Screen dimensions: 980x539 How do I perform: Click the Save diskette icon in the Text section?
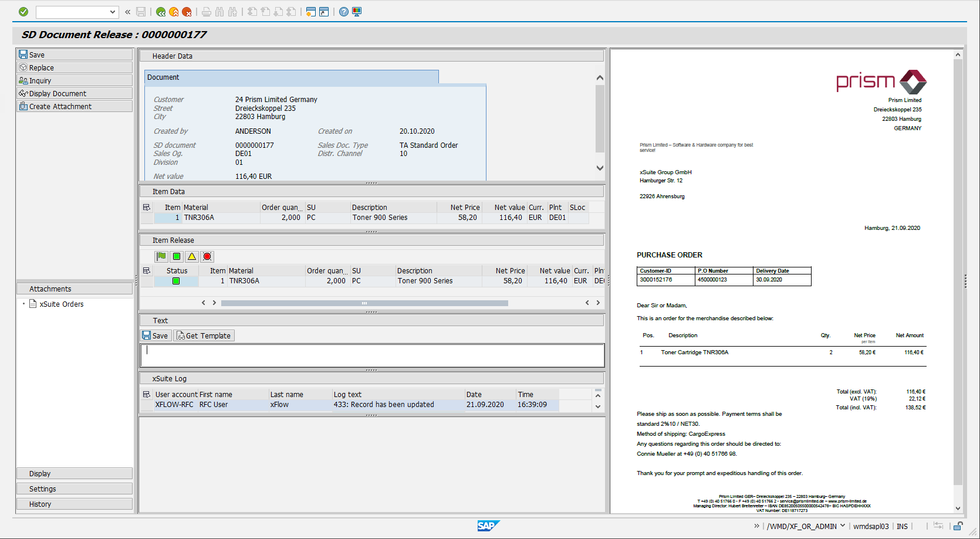[x=146, y=335]
